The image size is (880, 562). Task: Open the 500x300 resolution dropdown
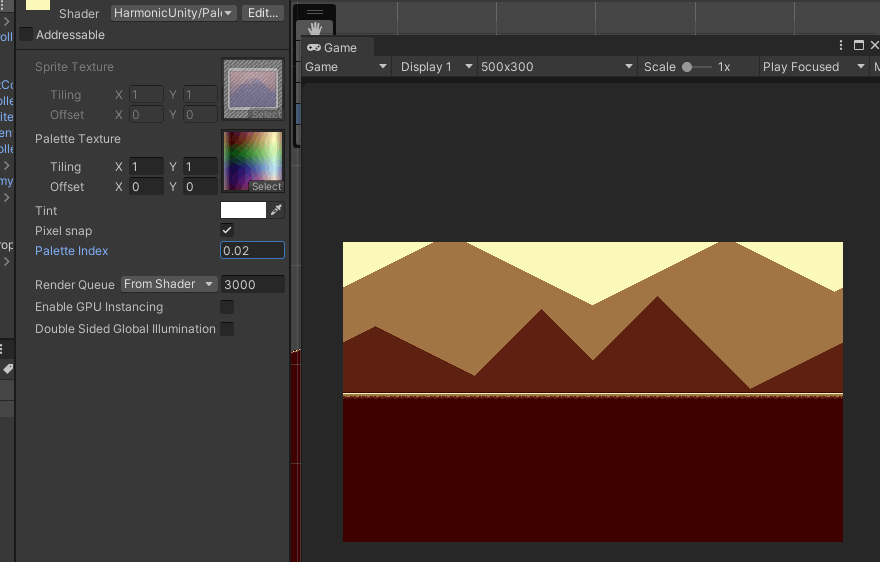pyautogui.click(x=556, y=67)
